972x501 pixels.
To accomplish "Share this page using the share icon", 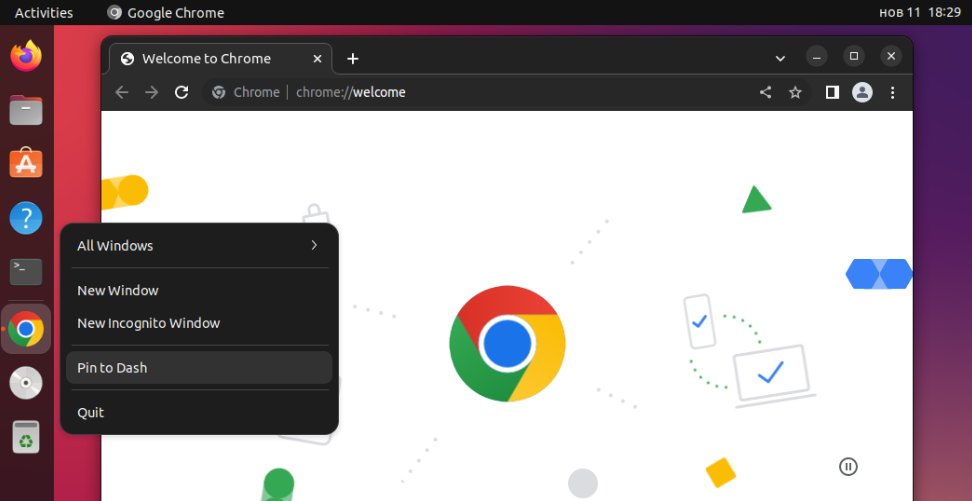I will [766, 92].
